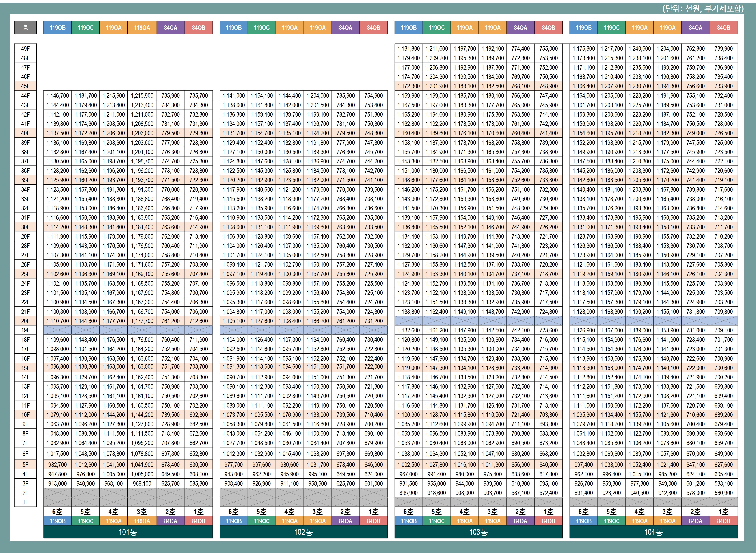Screen dimensions: 756x553
Task: Click the 1F floor label
Action: point(25,502)
